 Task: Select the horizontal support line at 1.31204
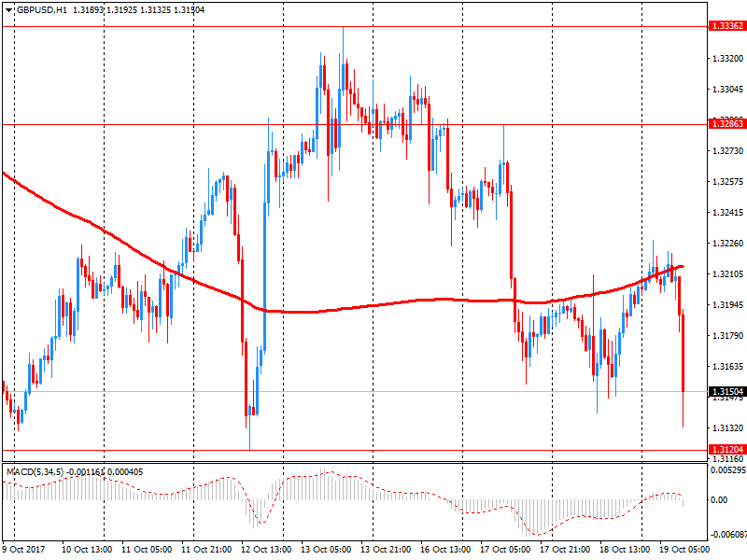click(355, 450)
